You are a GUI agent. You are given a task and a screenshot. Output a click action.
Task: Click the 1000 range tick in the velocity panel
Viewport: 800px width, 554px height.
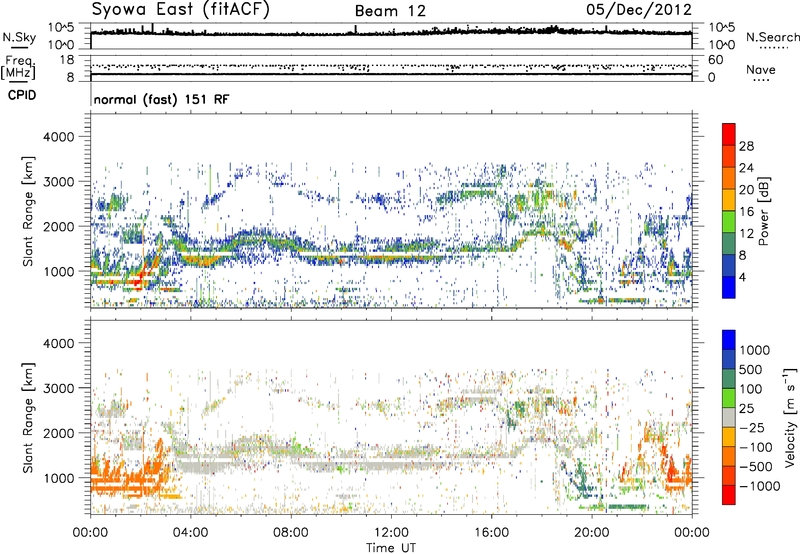coord(58,478)
